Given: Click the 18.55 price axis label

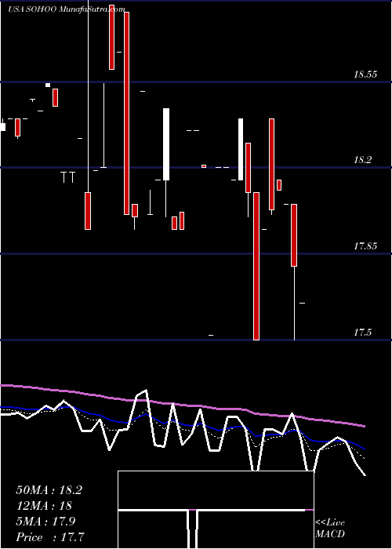Looking at the screenshot, I should tap(365, 75).
